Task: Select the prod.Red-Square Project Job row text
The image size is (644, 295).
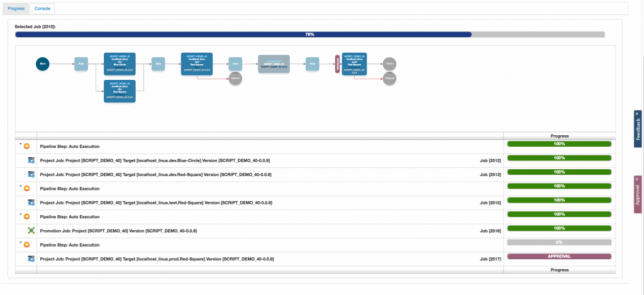Action: coord(157,259)
